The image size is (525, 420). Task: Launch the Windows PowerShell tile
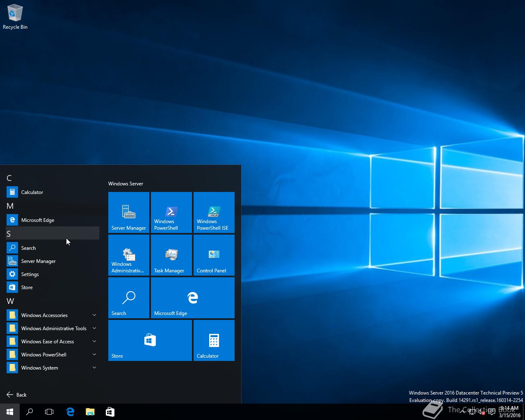[171, 212]
